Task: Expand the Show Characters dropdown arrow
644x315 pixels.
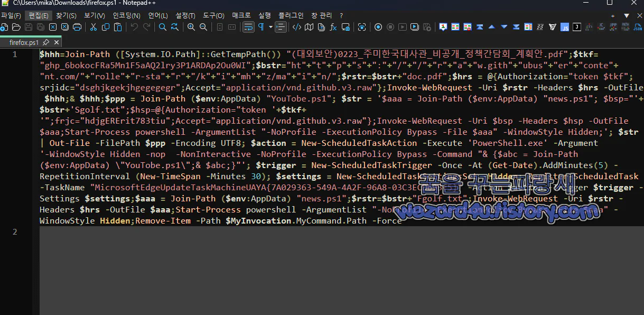Action: point(270,27)
